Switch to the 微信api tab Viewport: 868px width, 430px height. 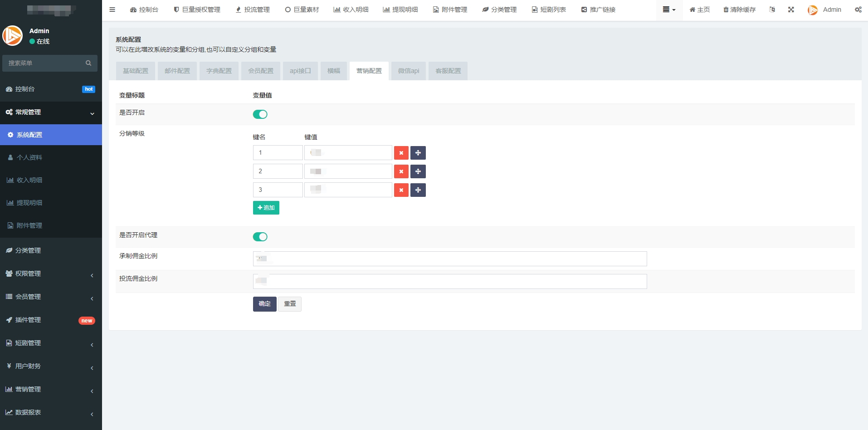coord(409,71)
